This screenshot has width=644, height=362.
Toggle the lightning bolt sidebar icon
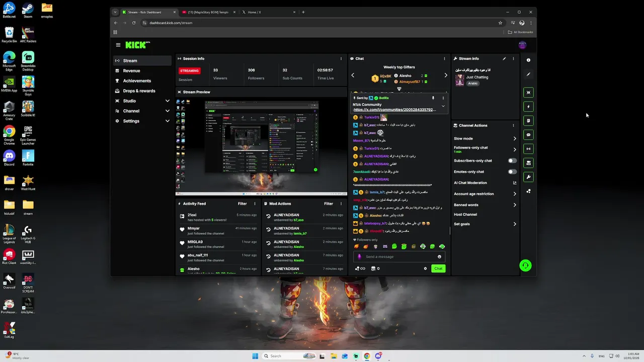click(528, 107)
